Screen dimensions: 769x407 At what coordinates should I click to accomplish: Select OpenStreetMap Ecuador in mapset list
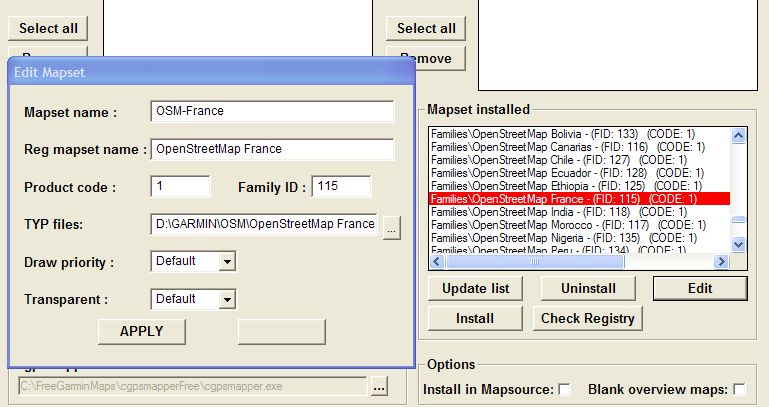579,173
